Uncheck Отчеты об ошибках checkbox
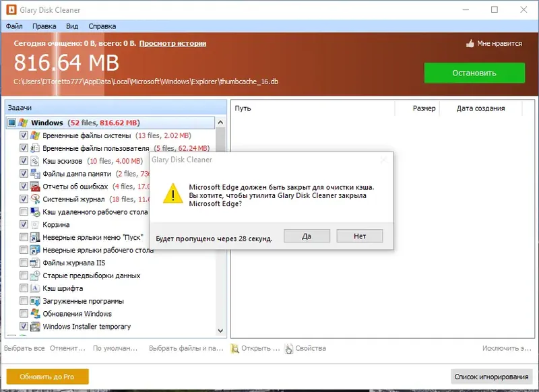Image resolution: width=539 pixels, height=392 pixels. click(24, 186)
